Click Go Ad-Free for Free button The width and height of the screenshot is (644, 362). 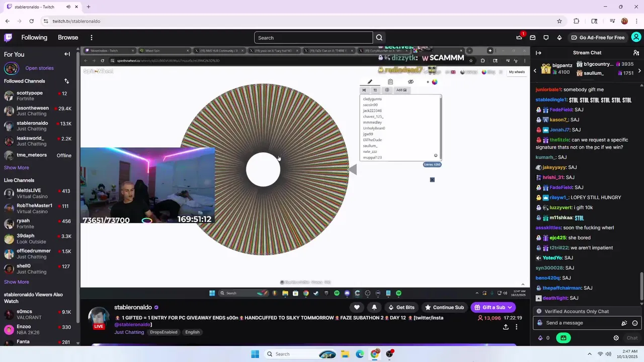598,38
